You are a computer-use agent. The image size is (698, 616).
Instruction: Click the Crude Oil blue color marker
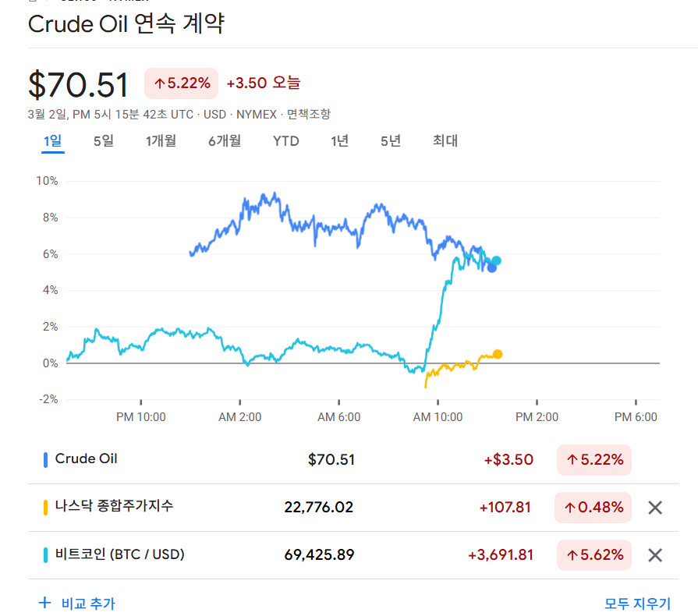(45, 460)
